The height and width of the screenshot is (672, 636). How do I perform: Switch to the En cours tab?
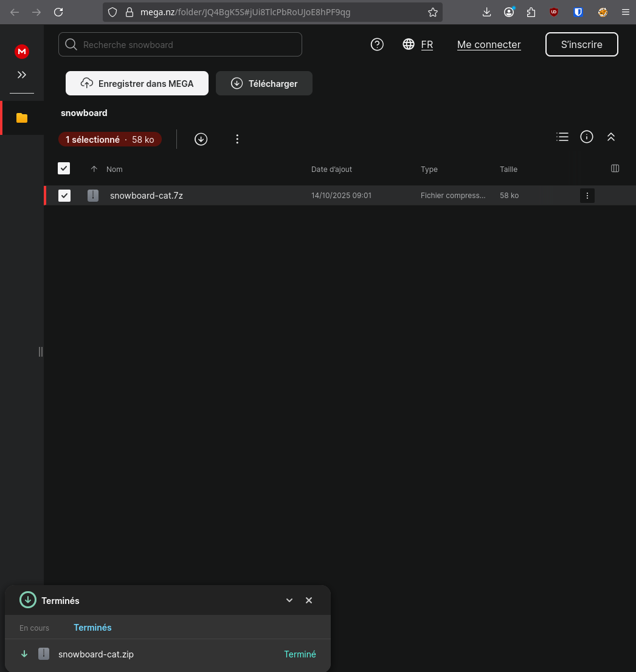coord(34,628)
